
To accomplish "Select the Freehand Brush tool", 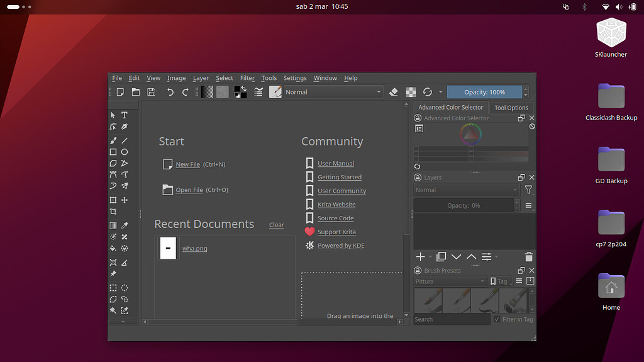I will 113,141.
